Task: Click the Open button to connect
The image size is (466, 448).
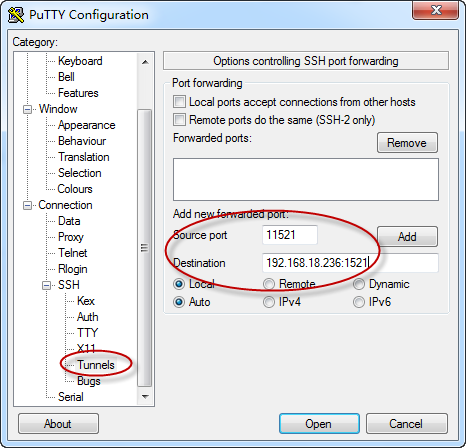Action: tap(319, 424)
